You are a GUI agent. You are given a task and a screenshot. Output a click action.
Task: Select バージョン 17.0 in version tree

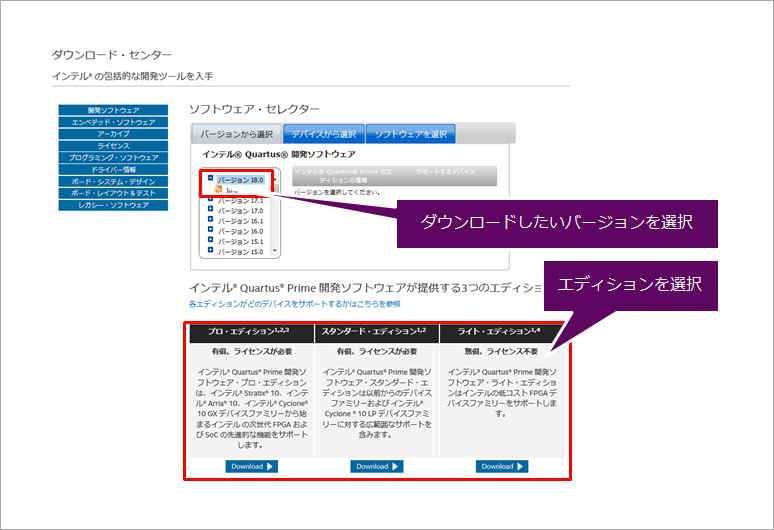pyautogui.click(x=240, y=211)
